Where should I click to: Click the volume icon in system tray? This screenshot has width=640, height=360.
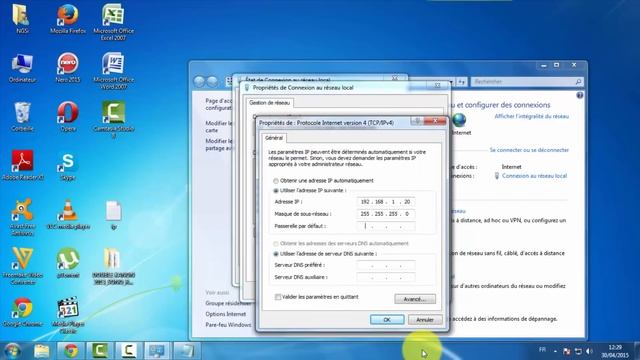click(589, 351)
